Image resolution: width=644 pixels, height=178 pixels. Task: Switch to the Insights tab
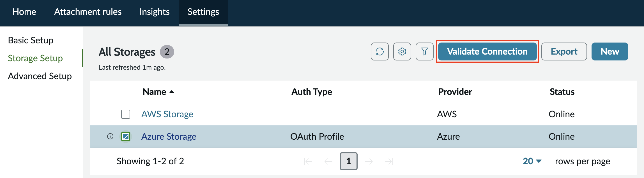(x=155, y=12)
